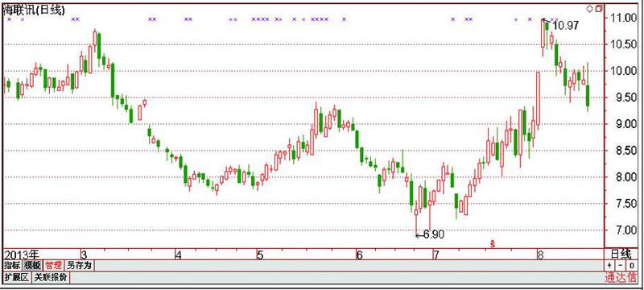Click the 海联讯(日线) chart title
This screenshot has height=290, width=644.
[x=33, y=10]
